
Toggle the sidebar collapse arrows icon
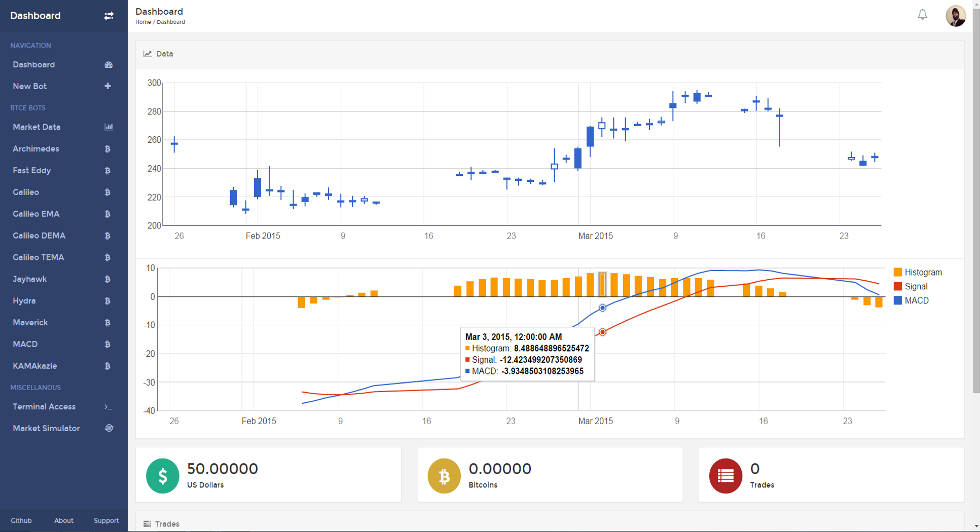108,16
